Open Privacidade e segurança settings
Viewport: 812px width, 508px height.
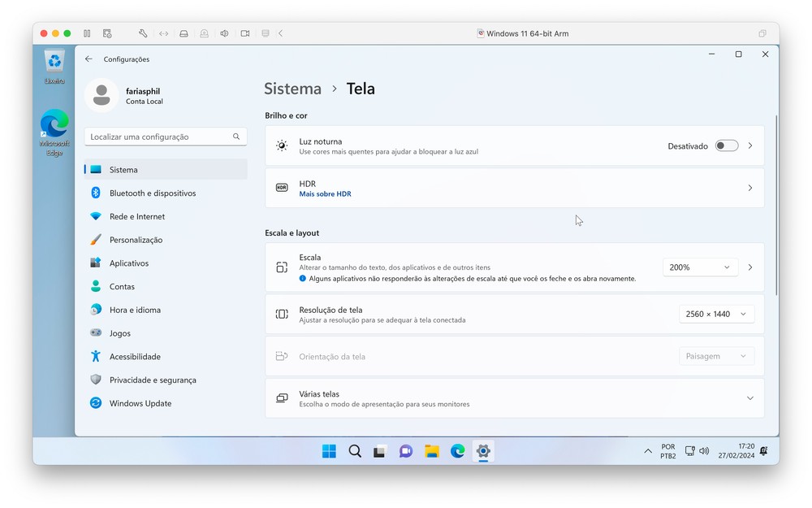(166, 380)
